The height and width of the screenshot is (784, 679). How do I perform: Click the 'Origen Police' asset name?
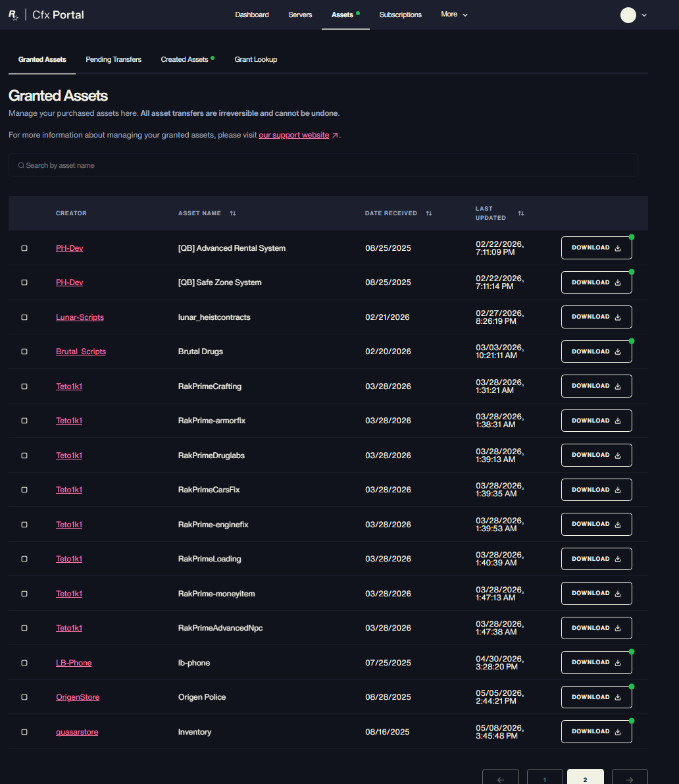[202, 698]
